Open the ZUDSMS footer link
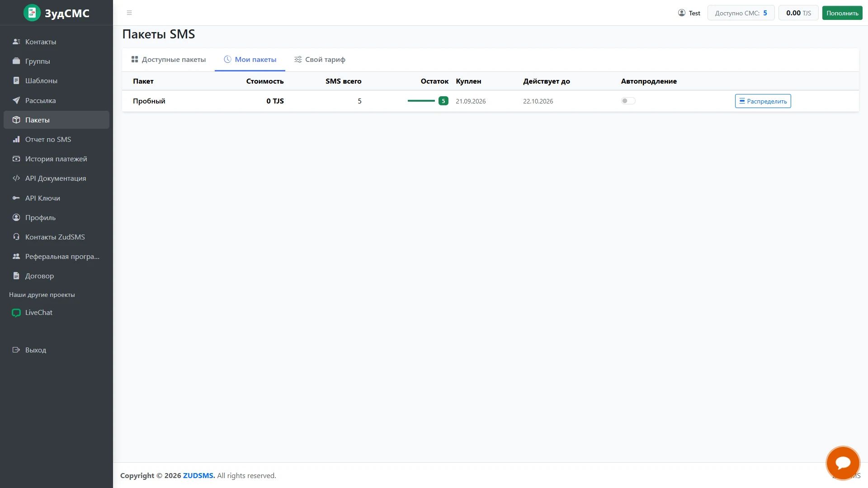Viewport: 868px width, 488px height. 199,475
